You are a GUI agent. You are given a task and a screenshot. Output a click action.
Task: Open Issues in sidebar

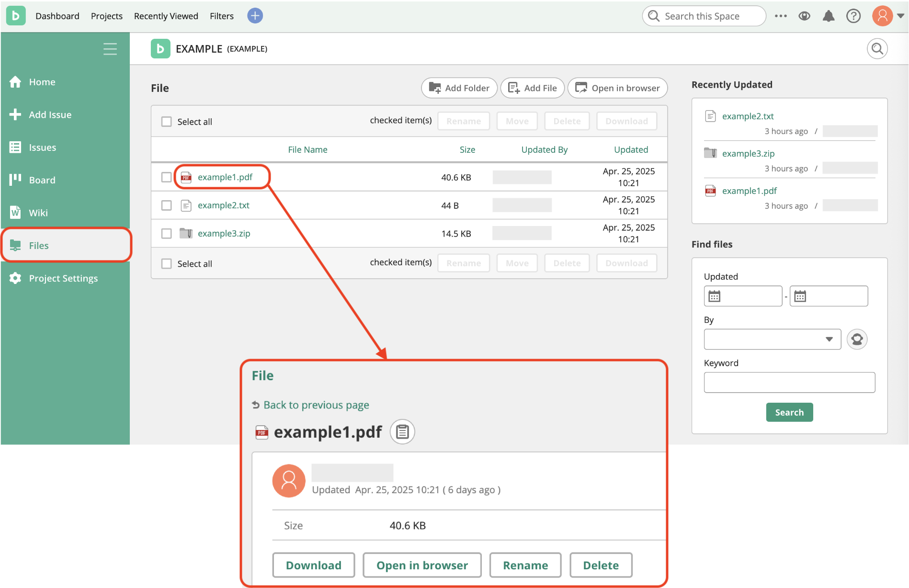click(65, 147)
